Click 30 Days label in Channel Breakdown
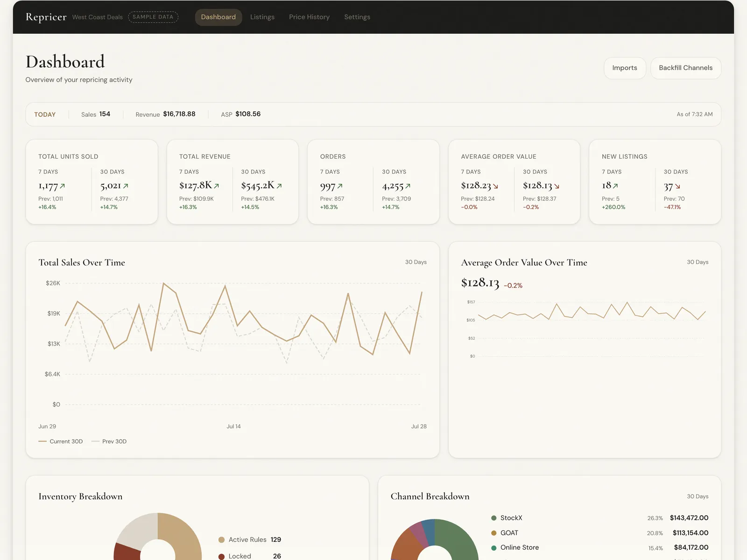The width and height of the screenshot is (747, 560). pyautogui.click(x=698, y=497)
